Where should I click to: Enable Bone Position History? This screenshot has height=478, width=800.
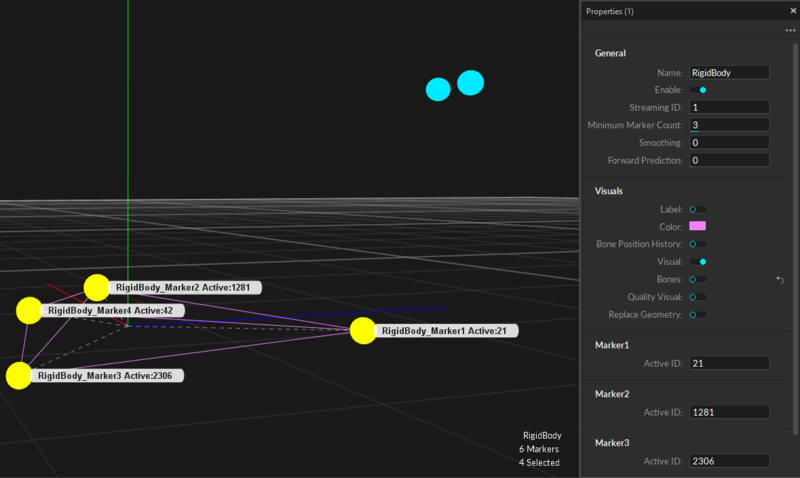(698, 244)
